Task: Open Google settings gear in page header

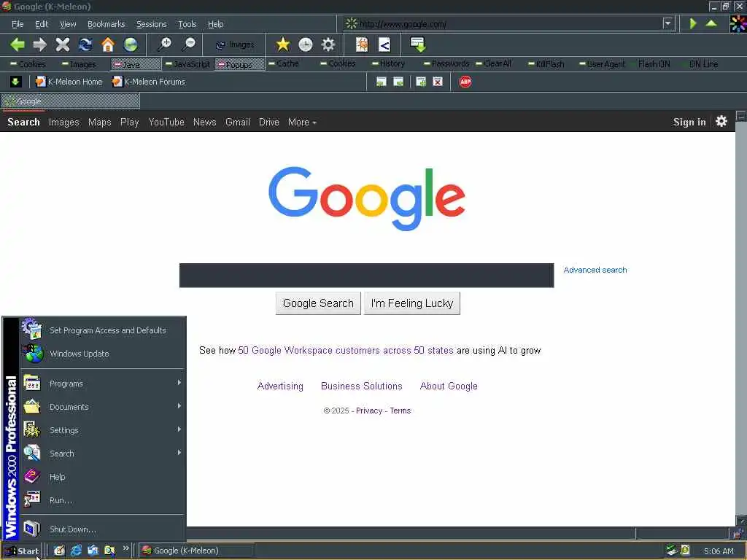Action: tap(721, 122)
